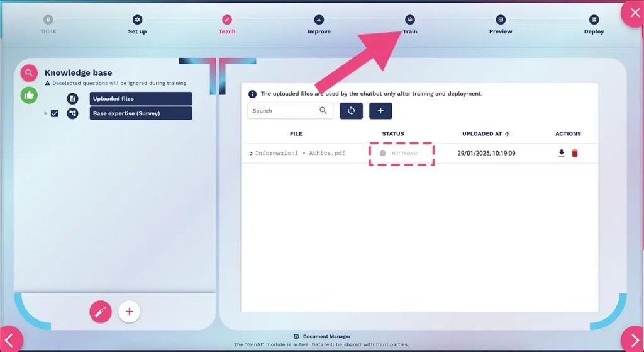644x352 pixels.
Task: Click the Document Manager label
Action: coord(326,336)
